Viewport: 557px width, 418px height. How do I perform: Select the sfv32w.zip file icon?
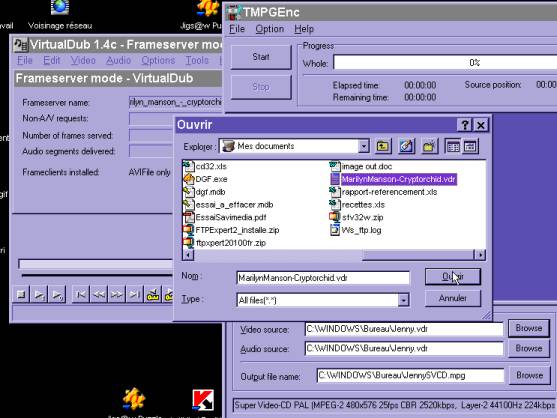(335, 217)
